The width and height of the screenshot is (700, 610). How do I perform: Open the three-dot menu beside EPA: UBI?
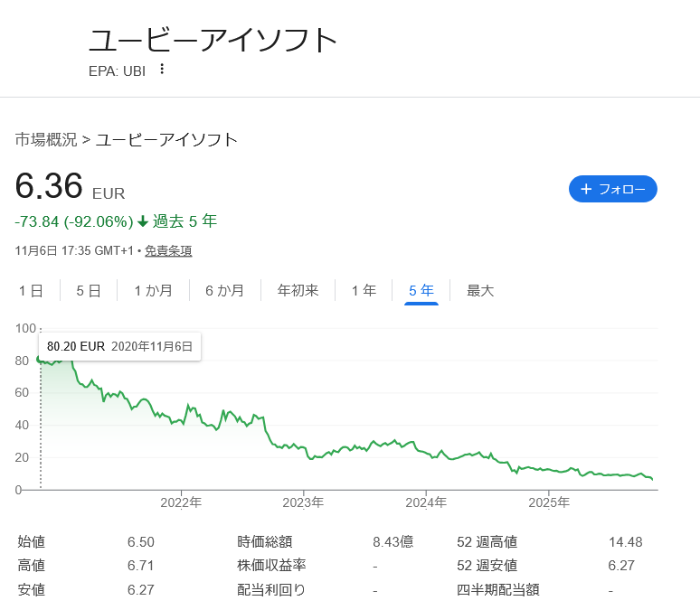click(x=162, y=70)
